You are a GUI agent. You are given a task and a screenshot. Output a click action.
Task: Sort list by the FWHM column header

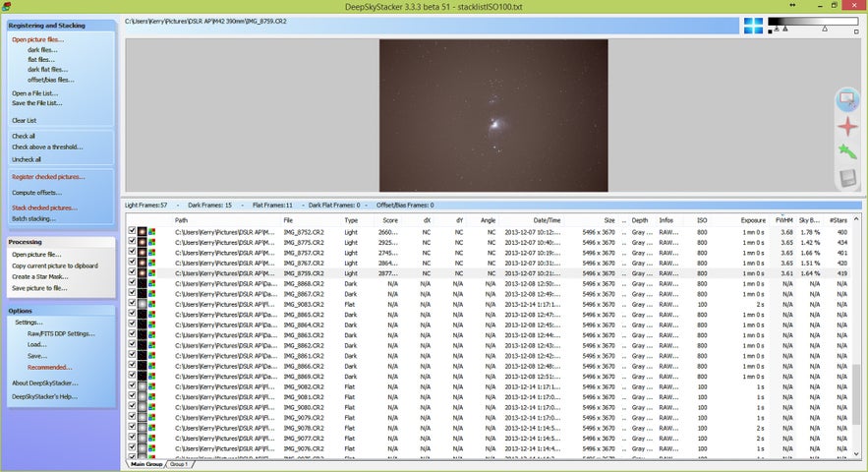[x=783, y=220]
